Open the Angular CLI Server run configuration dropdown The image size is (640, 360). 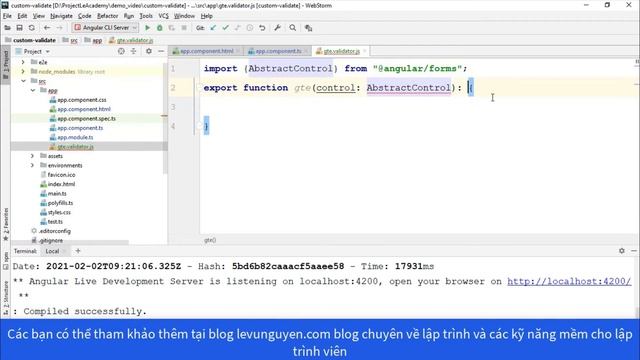coord(105,28)
